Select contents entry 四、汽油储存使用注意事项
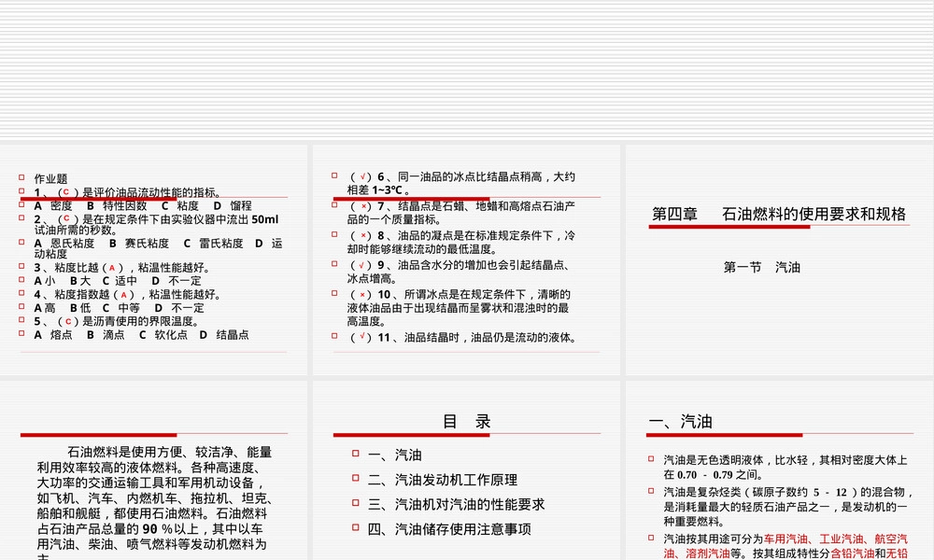The image size is (934, 560). 450,529
